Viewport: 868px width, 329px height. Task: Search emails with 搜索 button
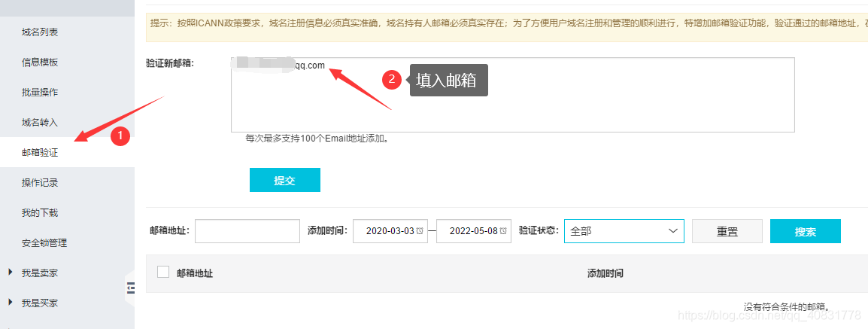point(805,232)
